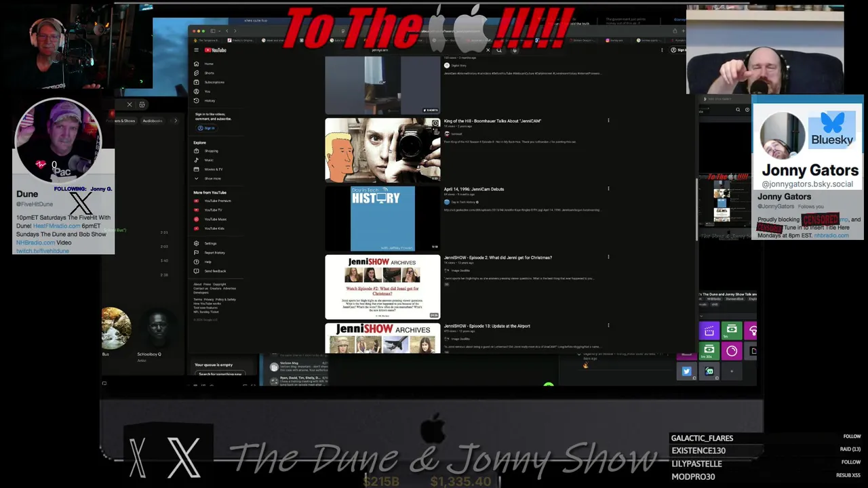The image size is (868, 488).
Task: Click title 'April 14, 1996: JenniCam Debuts'
Action: click(x=474, y=189)
